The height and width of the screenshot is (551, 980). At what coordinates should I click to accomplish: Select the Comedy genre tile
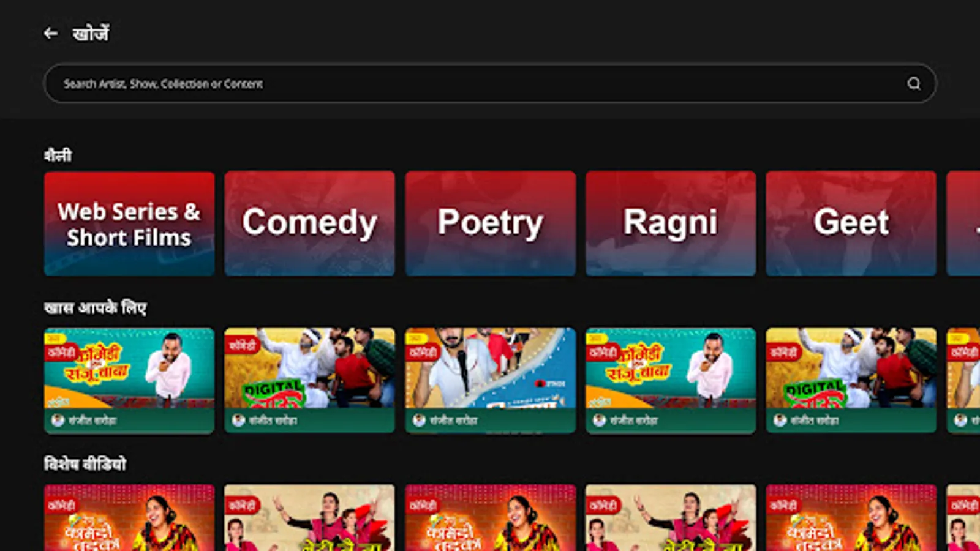pyautogui.click(x=309, y=223)
